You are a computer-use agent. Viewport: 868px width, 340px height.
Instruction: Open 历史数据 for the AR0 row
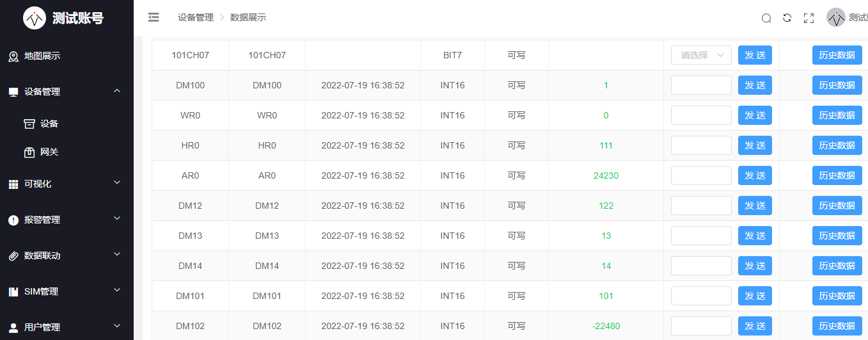[837, 175]
